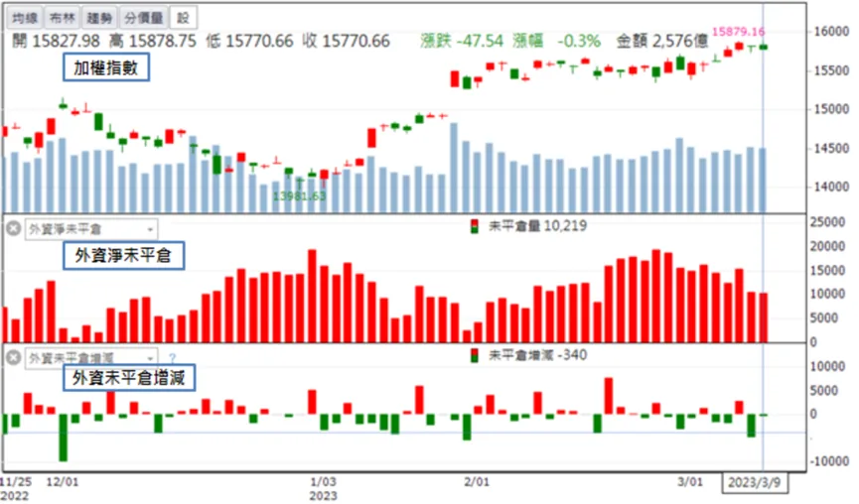This screenshot has height=504, width=859.
Task: Open the 趨勢 tab
Action: pyautogui.click(x=99, y=18)
